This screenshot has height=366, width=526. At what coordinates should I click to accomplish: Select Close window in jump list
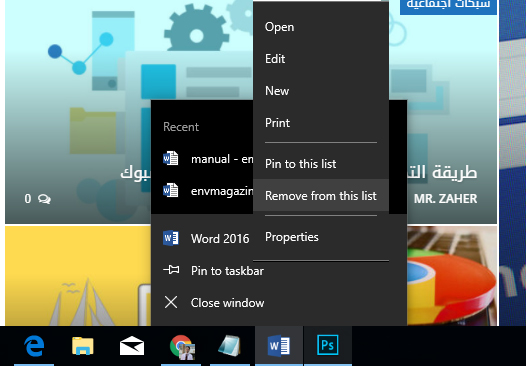(x=279, y=303)
